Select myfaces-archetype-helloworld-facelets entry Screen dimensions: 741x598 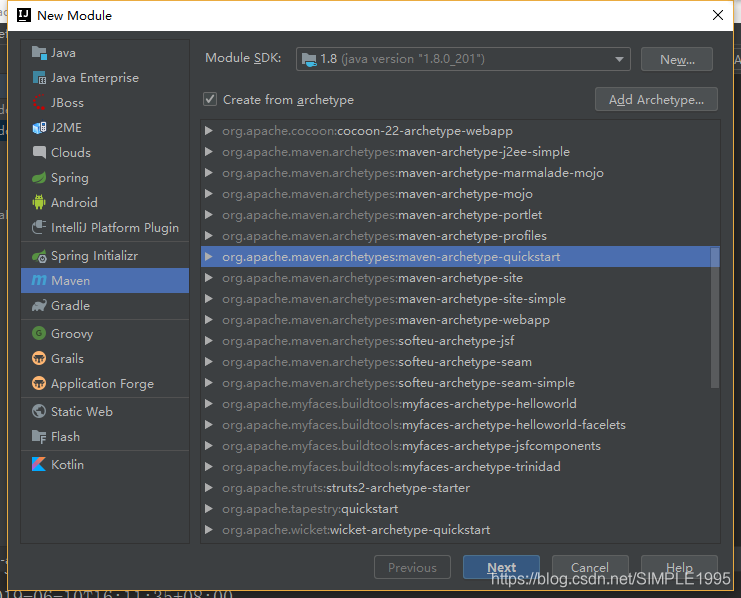click(460, 425)
